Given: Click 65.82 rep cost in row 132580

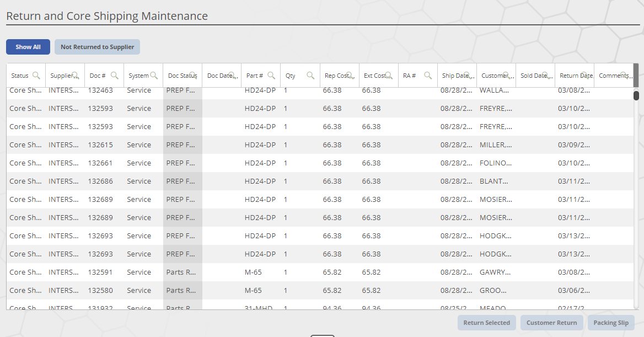Looking at the screenshot, I should [x=339, y=291].
